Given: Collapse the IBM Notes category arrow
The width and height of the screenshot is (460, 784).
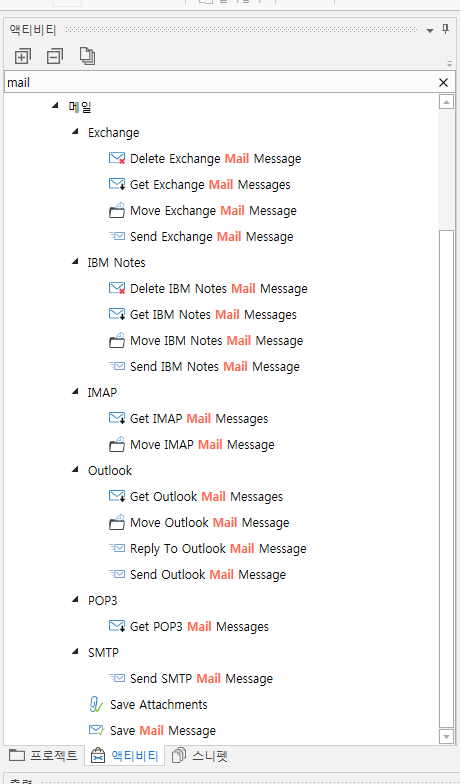Looking at the screenshot, I should (76, 261).
